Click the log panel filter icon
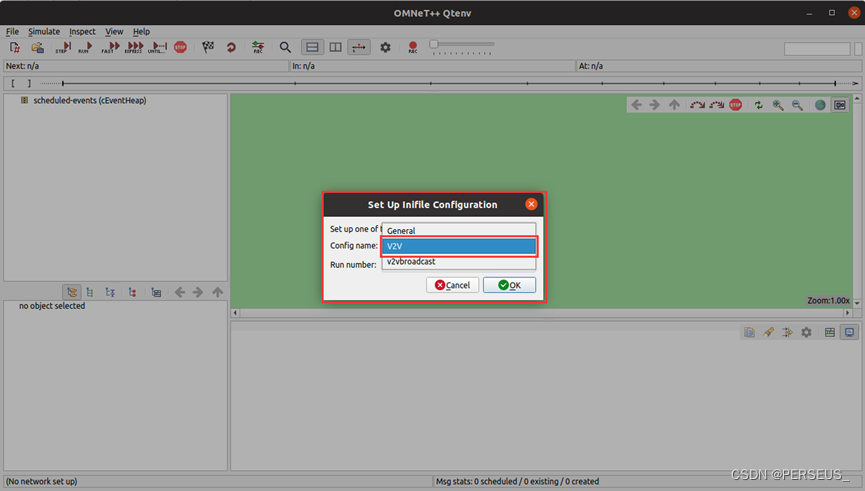 [x=787, y=332]
